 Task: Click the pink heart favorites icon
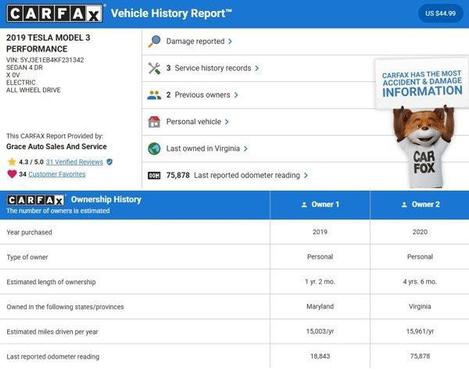point(12,174)
